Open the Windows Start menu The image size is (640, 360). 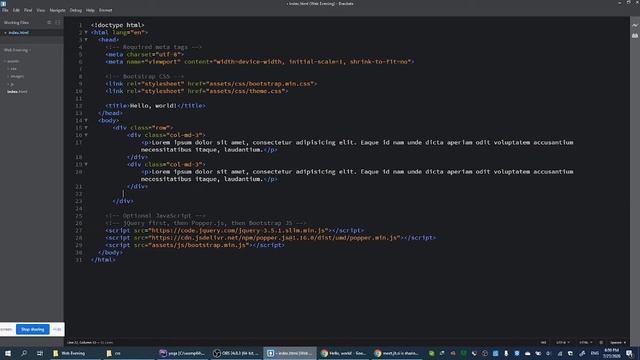click(x=8, y=353)
